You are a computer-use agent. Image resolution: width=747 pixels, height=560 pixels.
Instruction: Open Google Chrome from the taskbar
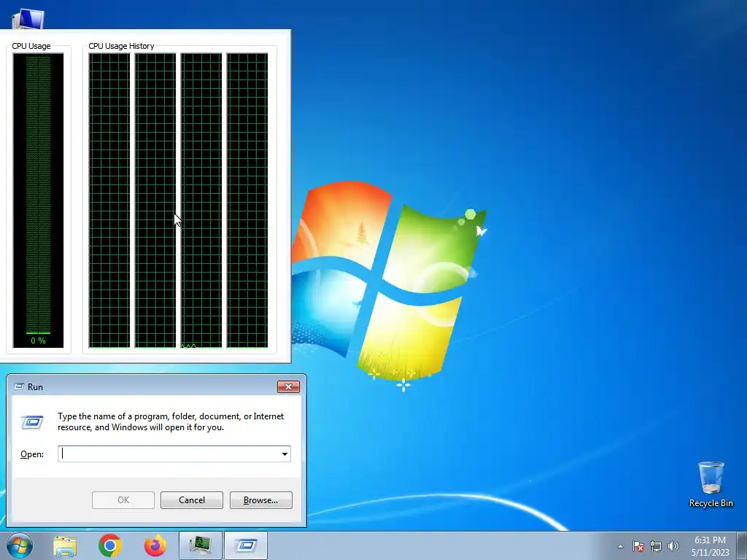110,545
